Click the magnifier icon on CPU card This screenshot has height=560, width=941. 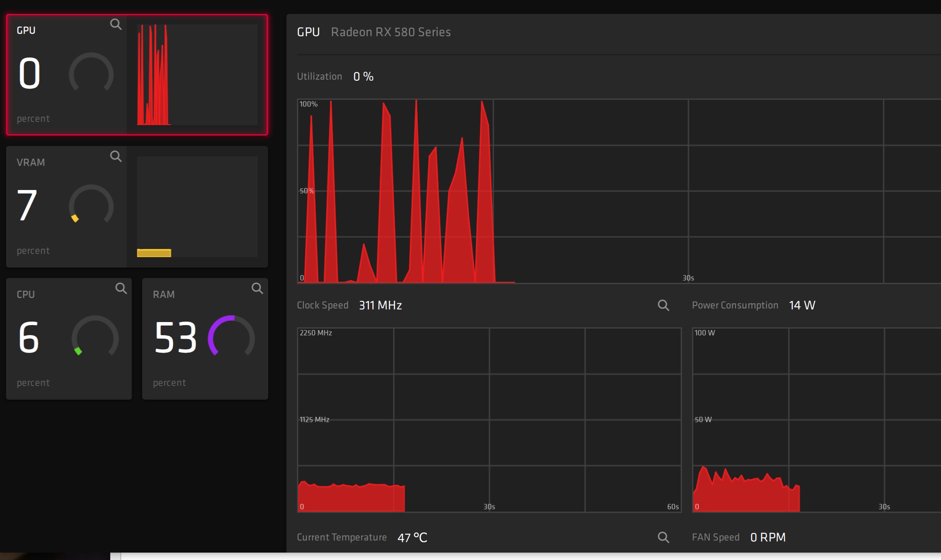pos(121,288)
